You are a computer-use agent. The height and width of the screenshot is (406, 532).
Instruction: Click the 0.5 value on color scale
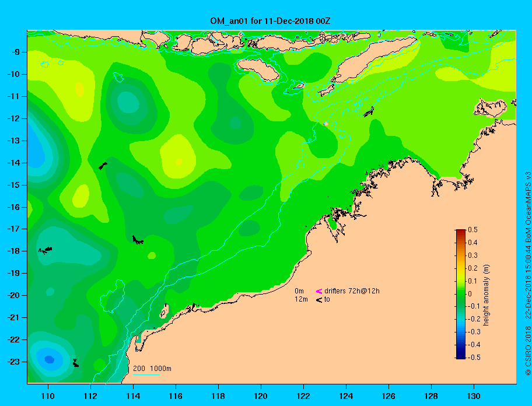(473, 230)
